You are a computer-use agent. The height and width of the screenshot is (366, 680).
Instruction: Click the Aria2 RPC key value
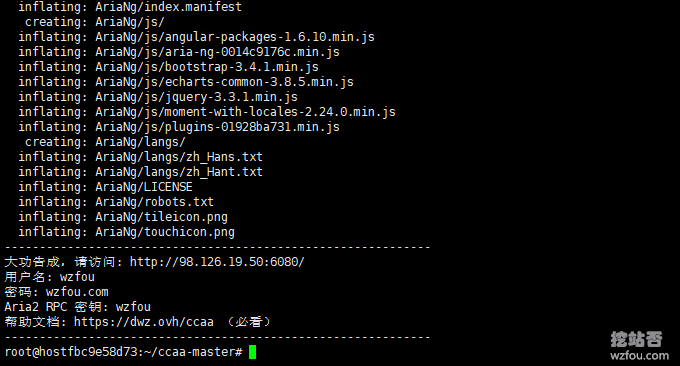point(133,307)
